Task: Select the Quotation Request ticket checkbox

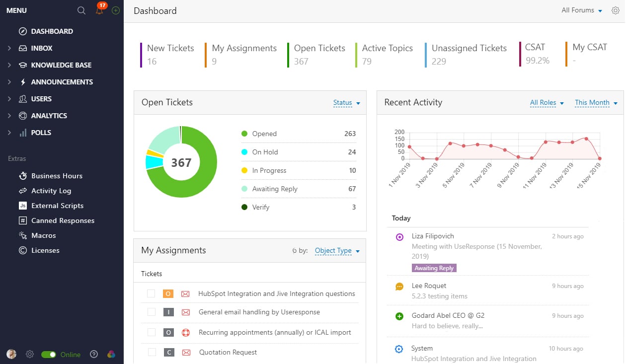Action: pos(152,353)
